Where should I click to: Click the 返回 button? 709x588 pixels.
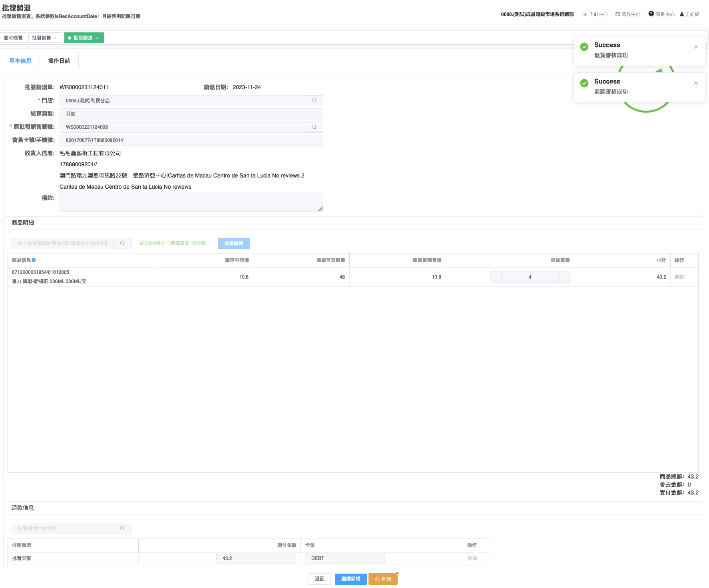tap(320, 579)
